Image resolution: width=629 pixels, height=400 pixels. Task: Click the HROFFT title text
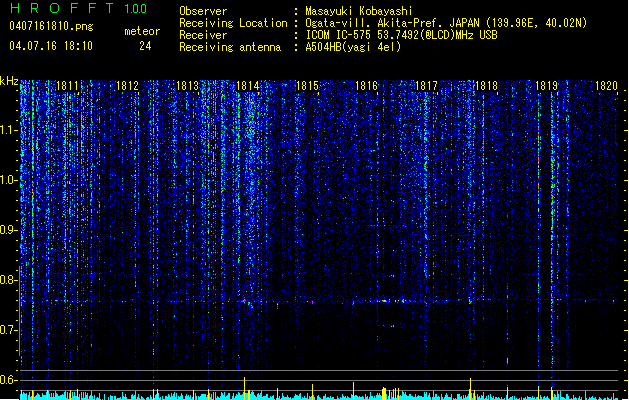coord(62,8)
